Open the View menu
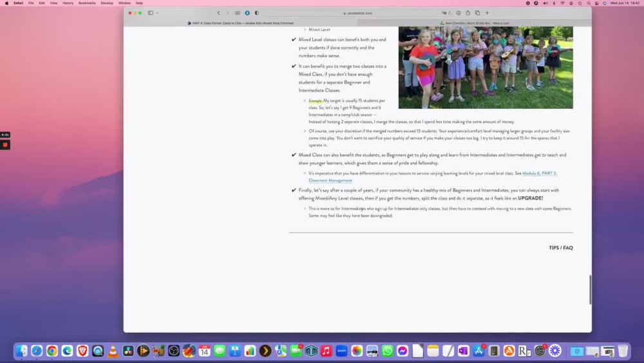 click(x=53, y=3)
